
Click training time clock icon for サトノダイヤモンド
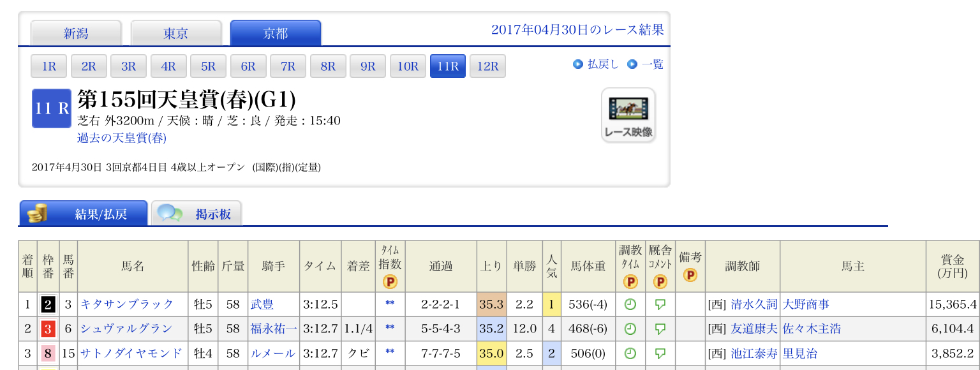(x=630, y=353)
